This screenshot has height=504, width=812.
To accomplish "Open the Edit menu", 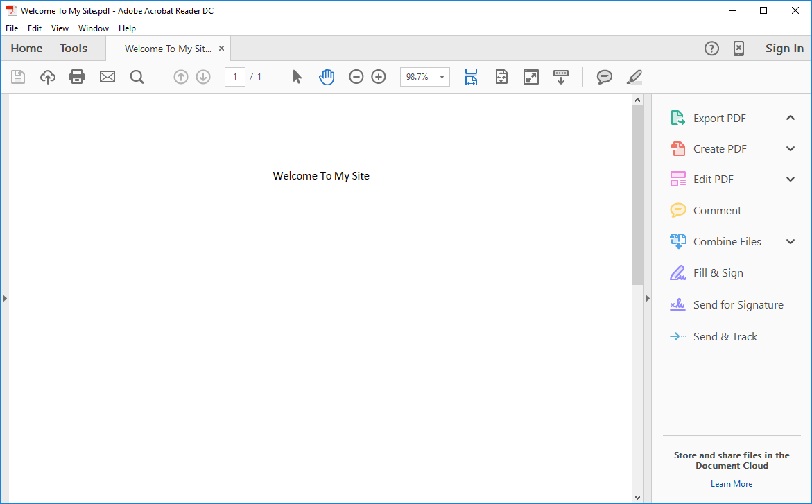I will tap(34, 28).
